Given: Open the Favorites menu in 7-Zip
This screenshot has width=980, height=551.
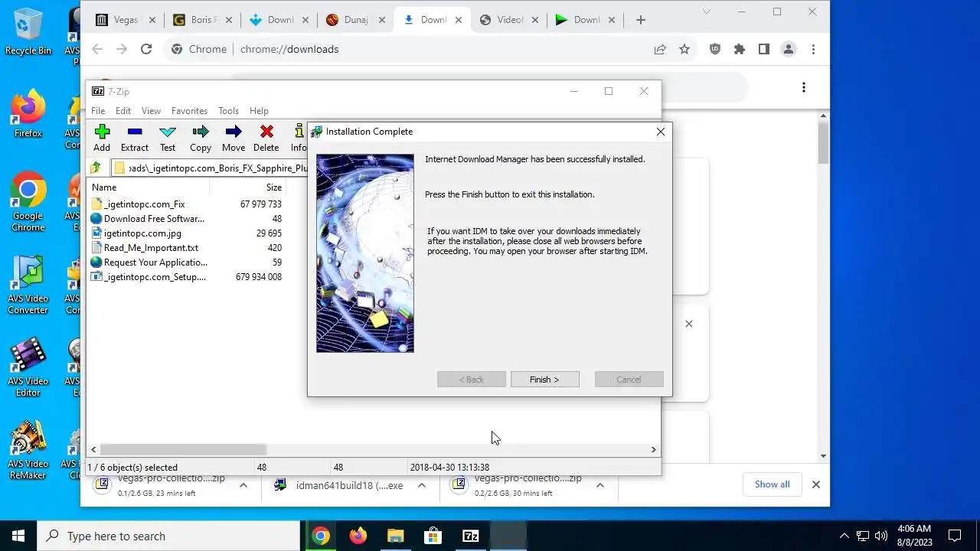Looking at the screenshot, I should coord(189,111).
